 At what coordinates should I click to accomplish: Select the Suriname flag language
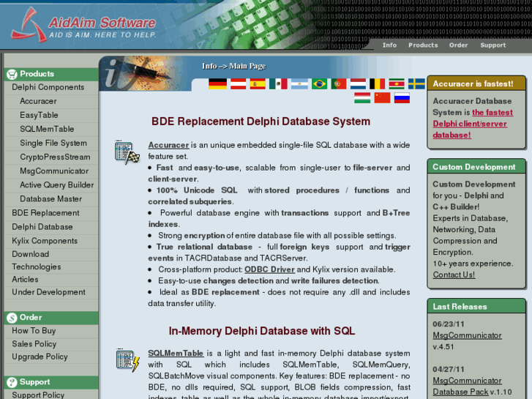click(397, 83)
